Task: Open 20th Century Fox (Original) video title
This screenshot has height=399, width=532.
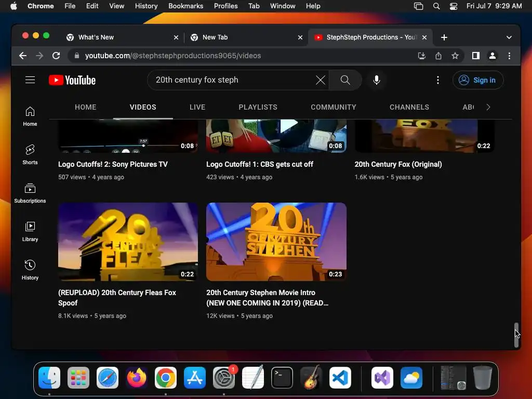Action: point(398,164)
